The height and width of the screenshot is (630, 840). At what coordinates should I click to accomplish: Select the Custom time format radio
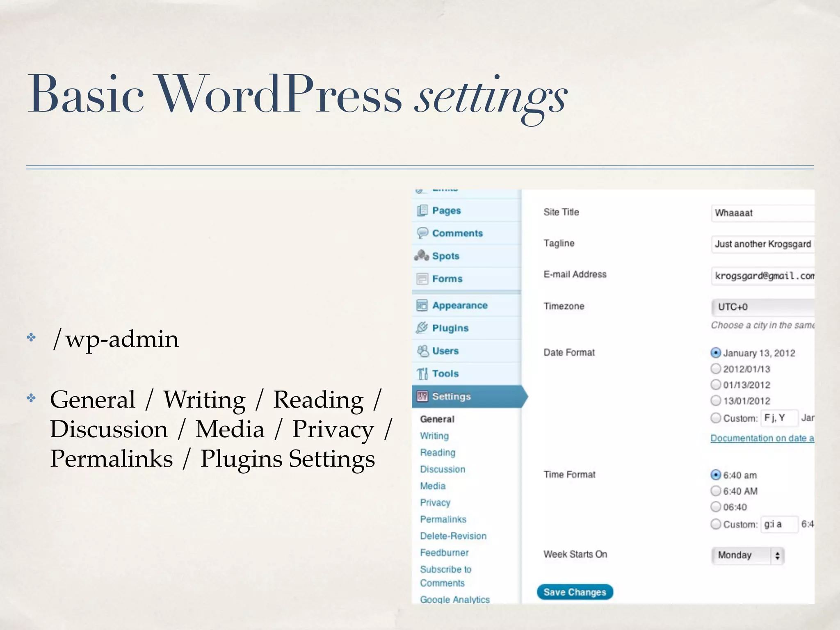[x=716, y=524]
